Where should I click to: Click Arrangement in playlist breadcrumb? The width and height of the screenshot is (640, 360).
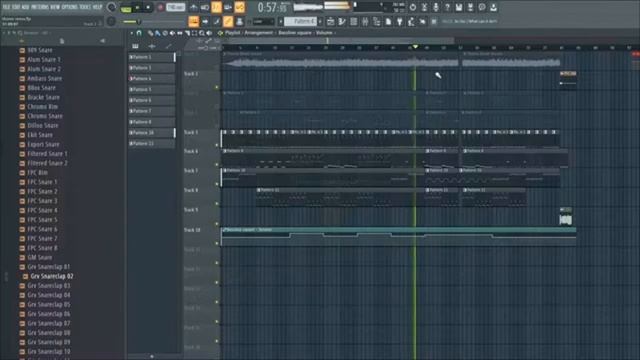258,33
